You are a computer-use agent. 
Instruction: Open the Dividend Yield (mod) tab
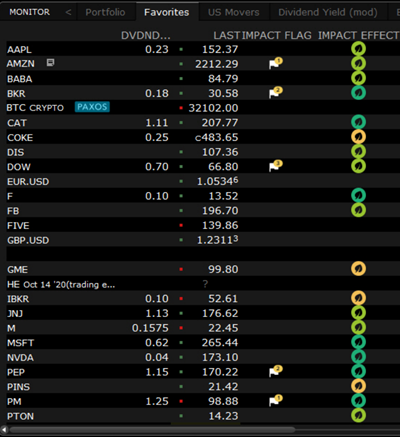click(328, 12)
